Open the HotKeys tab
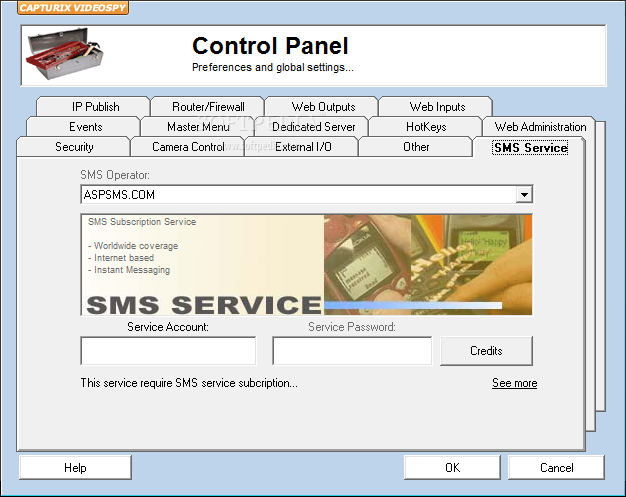This screenshot has width=626, height=497. (x=426, y=127)
